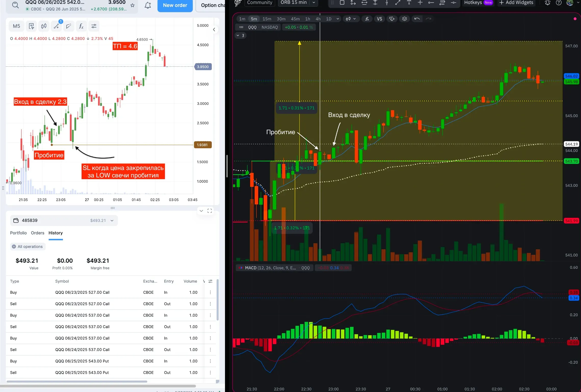Image resolution: width=581 pixels, height=392 pixels.
Task: Add the QQQ option to favorites with the star
Action: (x=133, y=5)
